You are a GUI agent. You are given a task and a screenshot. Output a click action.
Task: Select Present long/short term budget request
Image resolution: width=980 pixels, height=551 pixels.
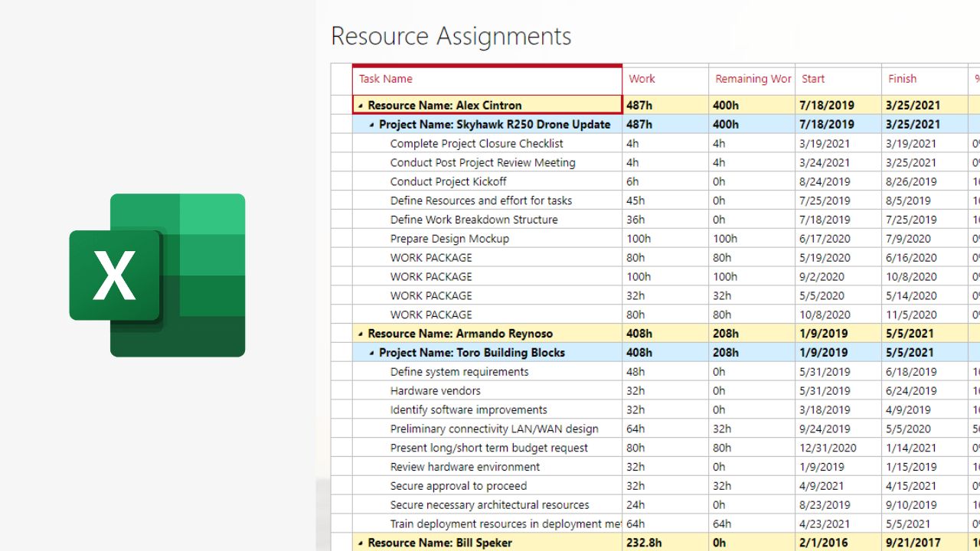pos(489,448)
